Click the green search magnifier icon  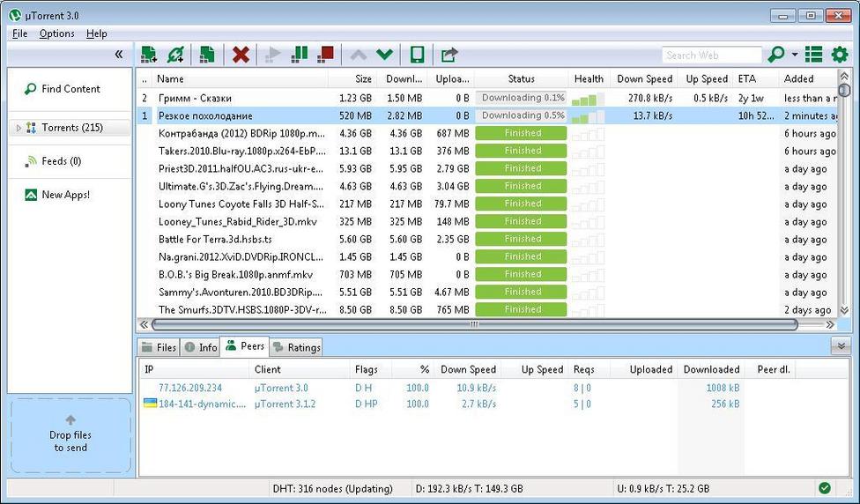[x=776, y=55]
